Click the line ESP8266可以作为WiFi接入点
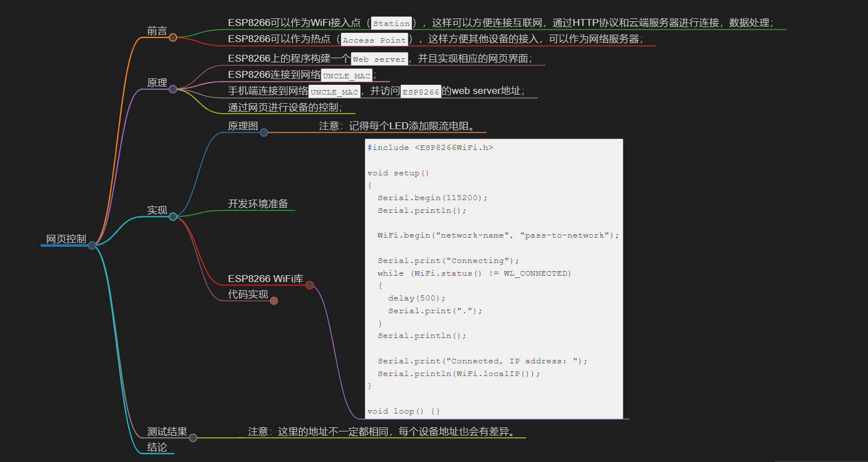The image size is (868, 462). pos(501,23)
